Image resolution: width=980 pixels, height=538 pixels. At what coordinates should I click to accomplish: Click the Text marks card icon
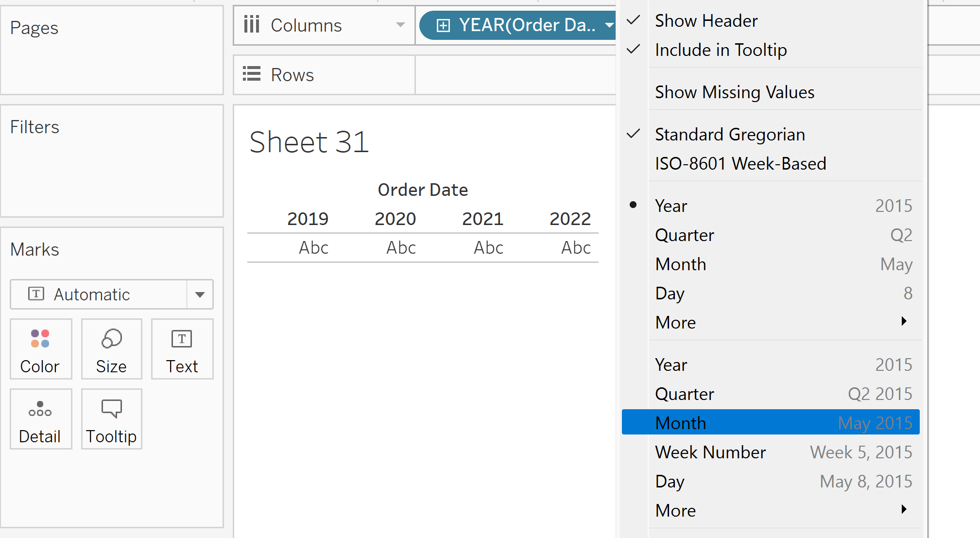(x=182, y=339)
